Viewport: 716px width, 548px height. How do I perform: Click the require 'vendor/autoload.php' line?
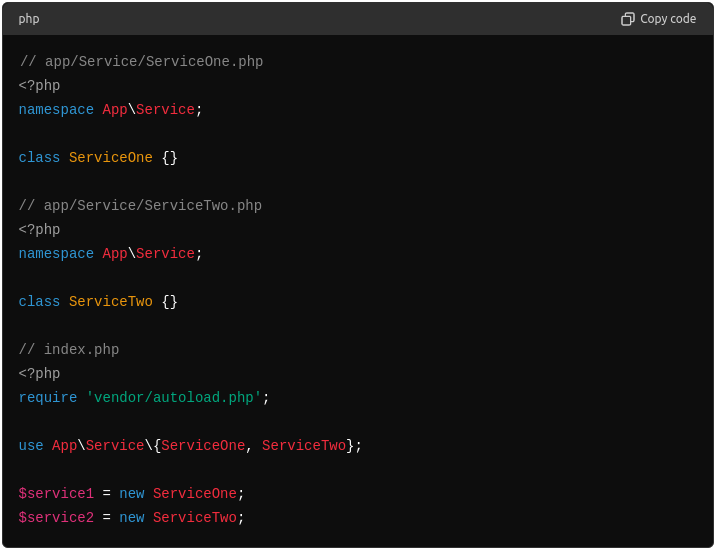[x=144, y=397]
